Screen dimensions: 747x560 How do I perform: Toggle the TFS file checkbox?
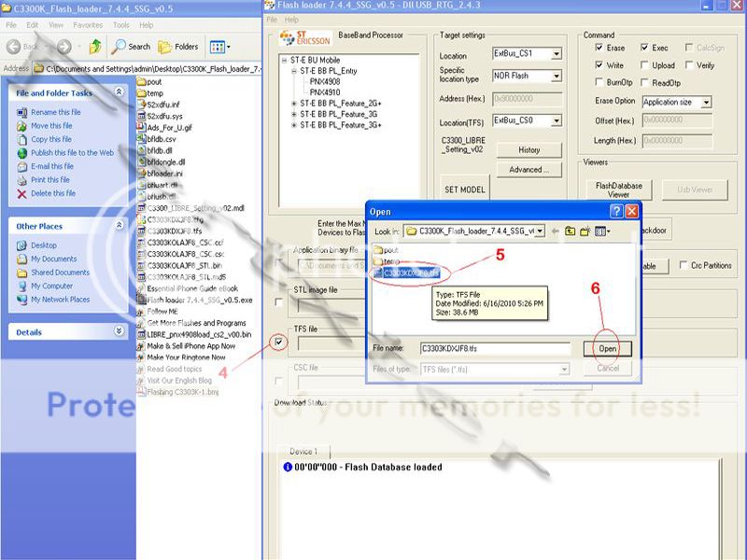[x=278, y=343]
